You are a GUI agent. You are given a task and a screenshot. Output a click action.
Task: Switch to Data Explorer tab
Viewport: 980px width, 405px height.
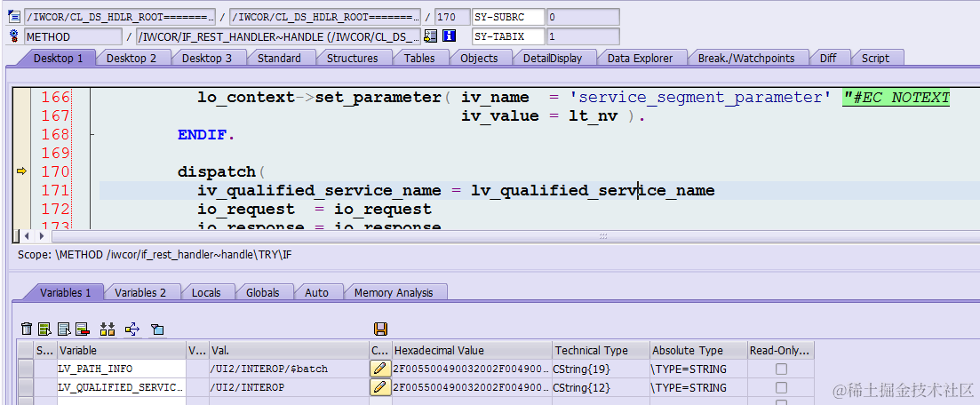point(640,58)
